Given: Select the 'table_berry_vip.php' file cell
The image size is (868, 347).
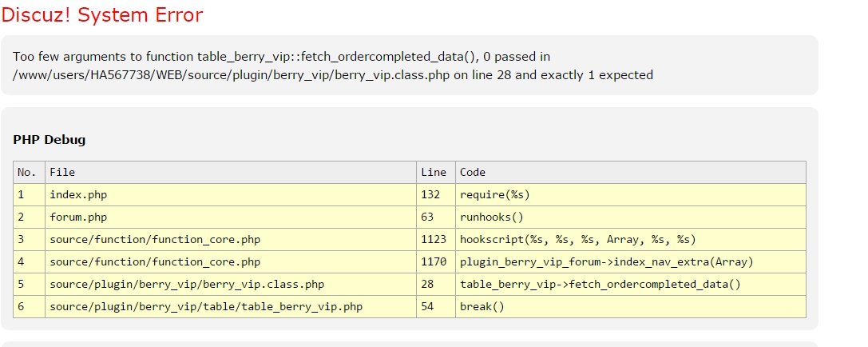Looking at the screenshot, I should pyautogui.click(x=231, y=306).
